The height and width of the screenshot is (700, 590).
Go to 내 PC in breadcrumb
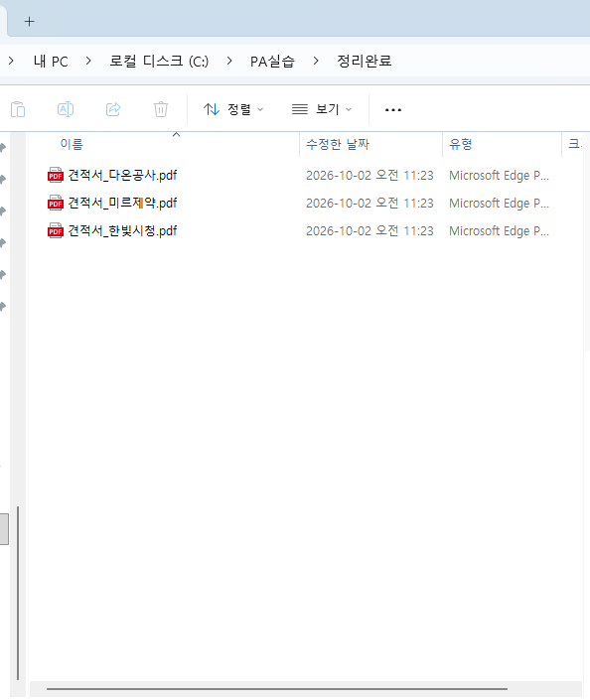tap(51, 62)
